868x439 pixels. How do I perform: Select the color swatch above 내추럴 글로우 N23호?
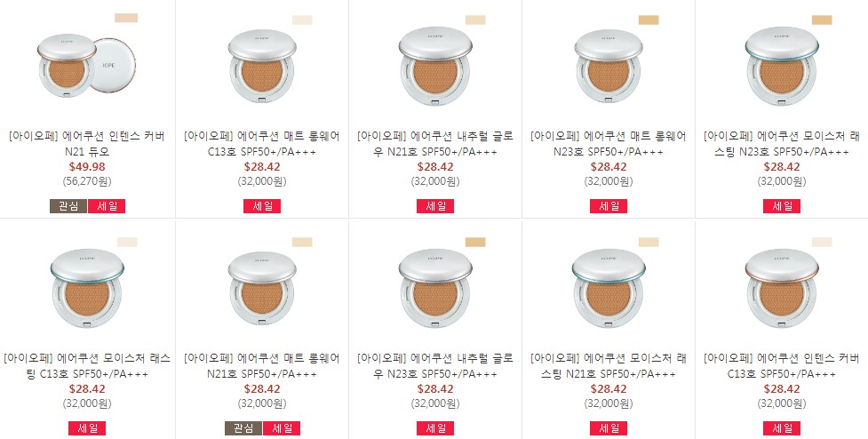pos(474,241)
